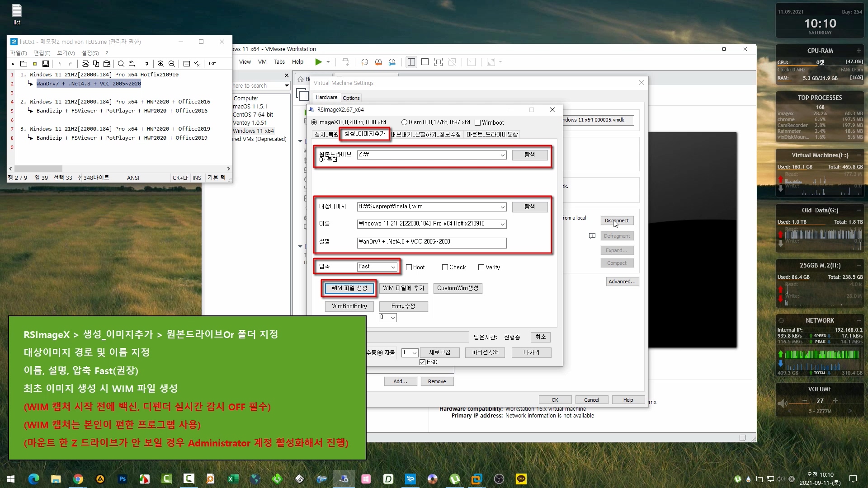Click the take snapshot clock icon
Screen dimensions: 868x488
[x=364, y=62]
